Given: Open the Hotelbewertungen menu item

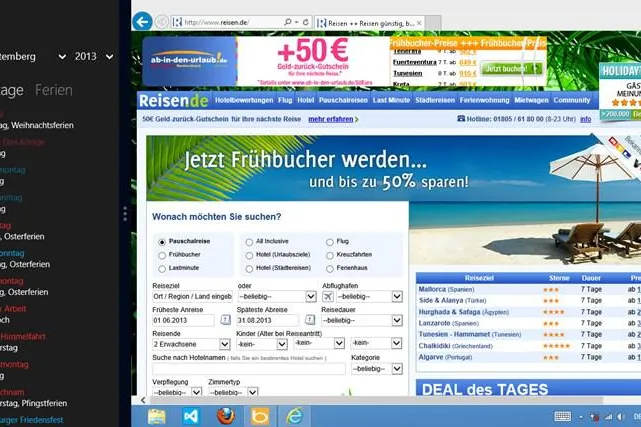Looking at the screenshot, I should coord(244,100).
